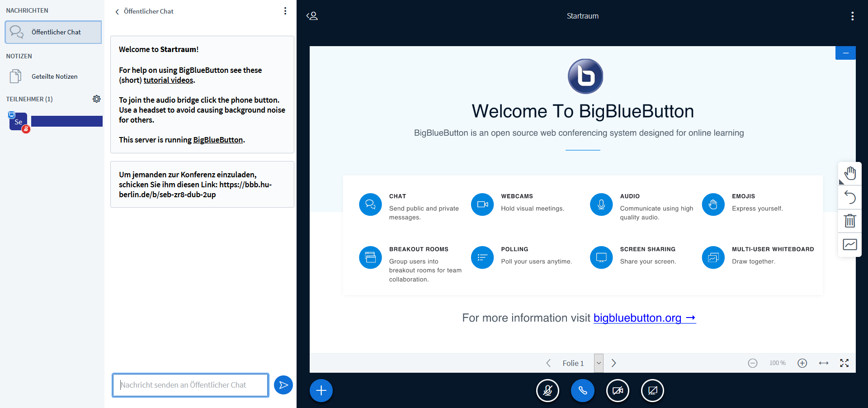Click the POLLING icon on slide
Viewport: 868px width, 408px height.
click(x=482, y=257)
